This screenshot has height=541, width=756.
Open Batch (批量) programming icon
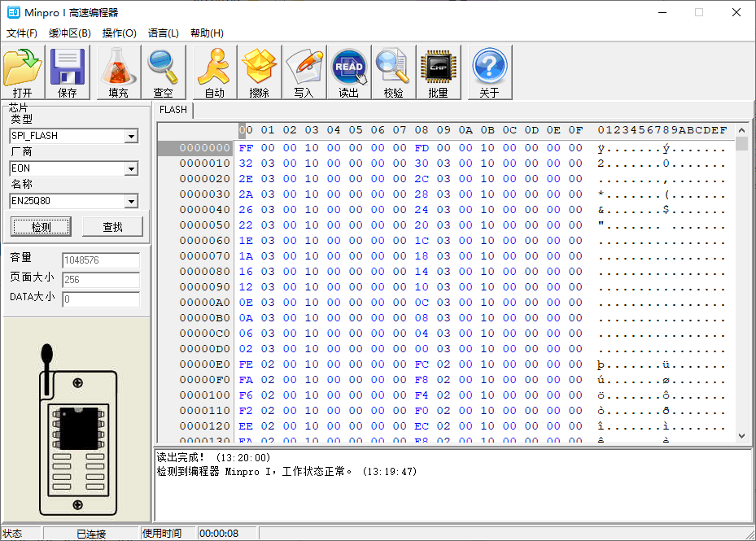[x=438, y=72]
